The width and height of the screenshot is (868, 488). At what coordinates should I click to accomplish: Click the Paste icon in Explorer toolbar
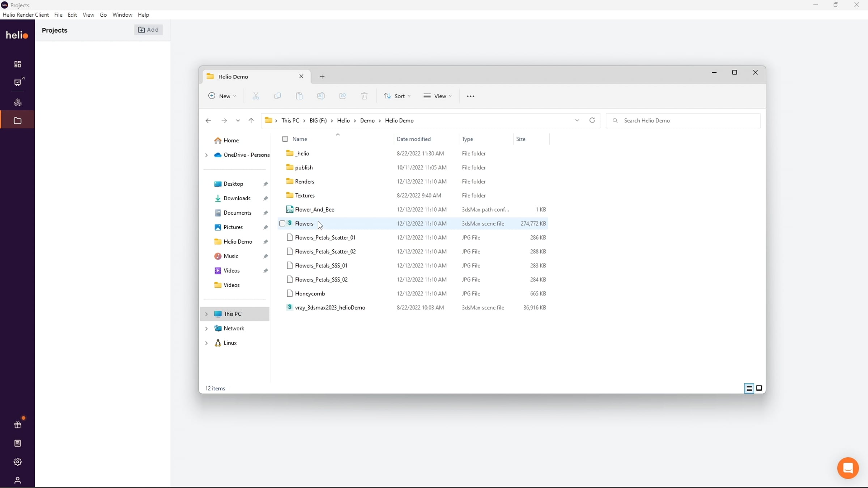pyautogui.click(x=299, y=96)
